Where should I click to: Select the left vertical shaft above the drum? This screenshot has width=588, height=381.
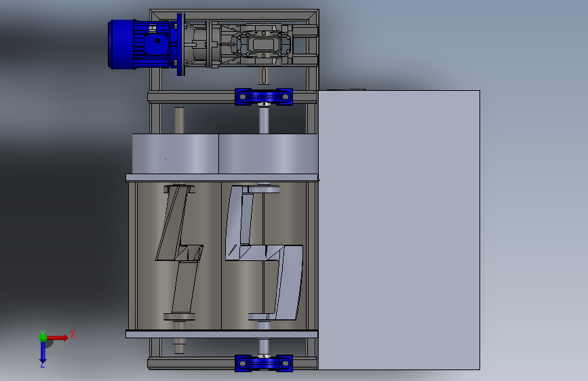point(179,121)
